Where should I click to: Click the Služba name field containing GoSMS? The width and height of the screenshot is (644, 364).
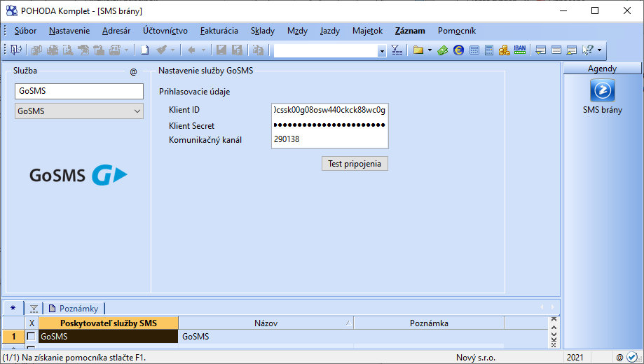(x=79, y=91)
